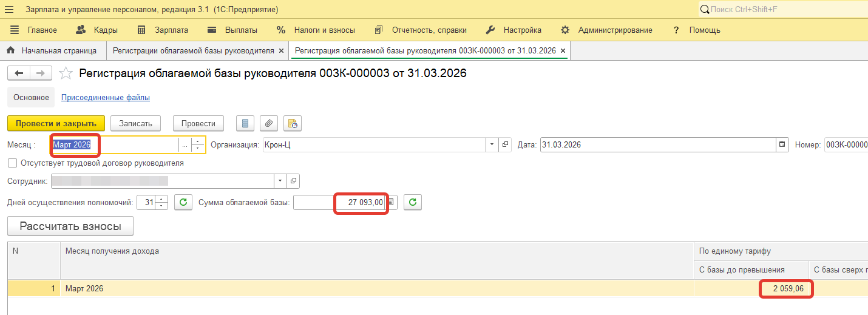The width and height of the screenshot is (868, 315).
Task: Close the document tab 003К-000003
Action: coord(563,51)
